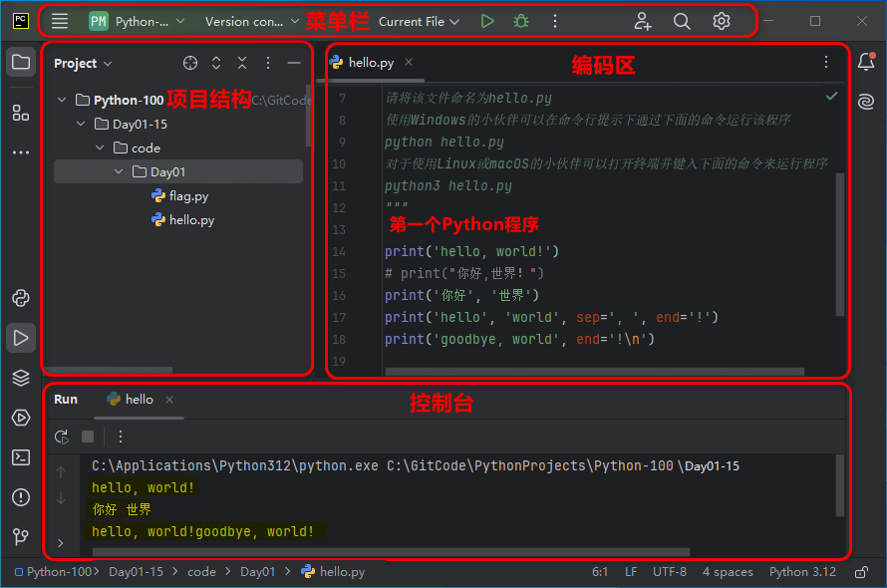Viewport: 887px width, 588px height.
Task: Open the AI Assistant spiral icon
Action: point(865,101)
